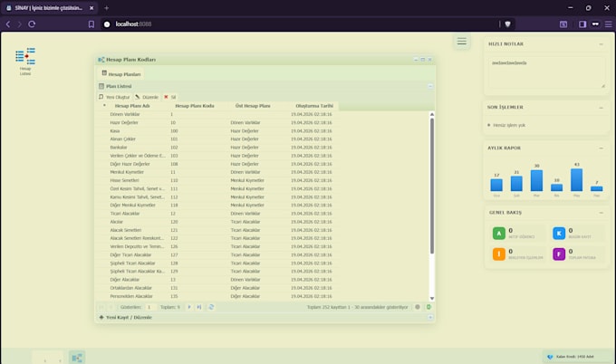Click the Kalan Kredi diamond indicator
Viewport: 616px width, 364px height.
550,357
